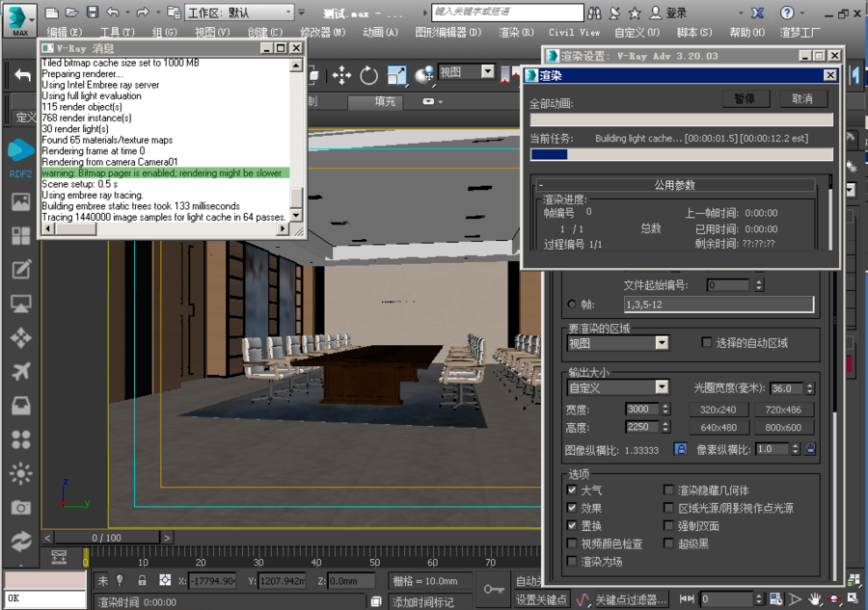Image resolution: width=868 pixels, height=610 pixels.
Task: Open the Civil View menu
Action: click(574, 33)
